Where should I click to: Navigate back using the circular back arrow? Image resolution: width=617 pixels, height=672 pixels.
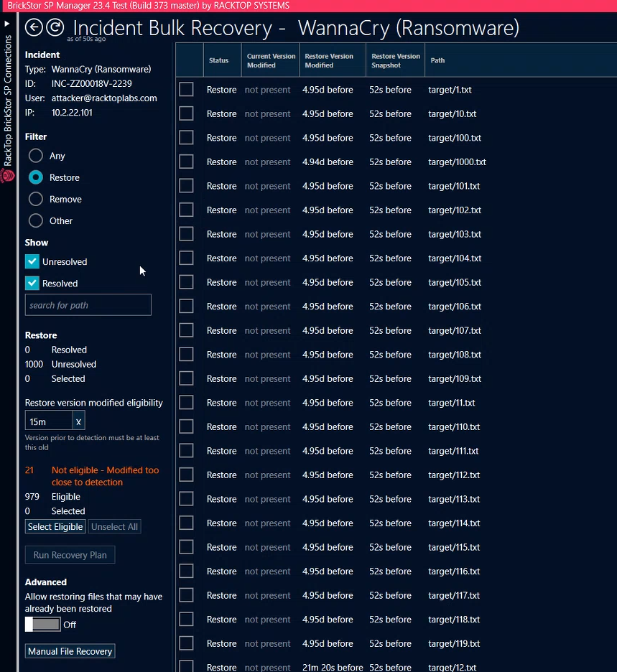(x=33, y=27)
